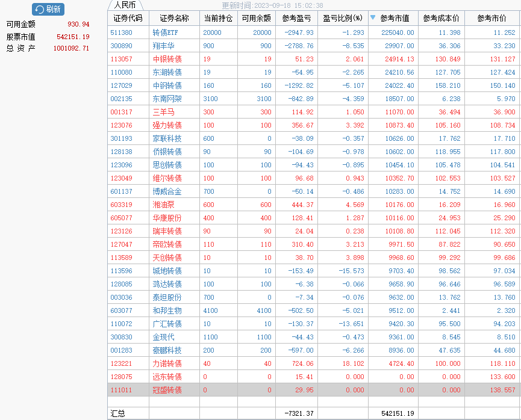
Task: Select the 维尔转债 holding
Action: tap(167, 178)
